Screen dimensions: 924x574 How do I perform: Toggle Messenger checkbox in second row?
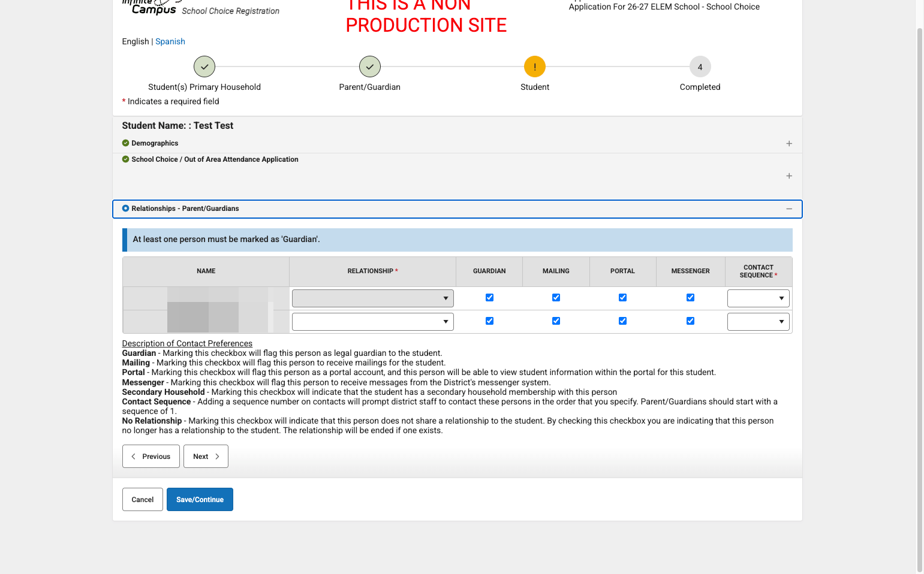pyautogui.click(x=690, y=321)
